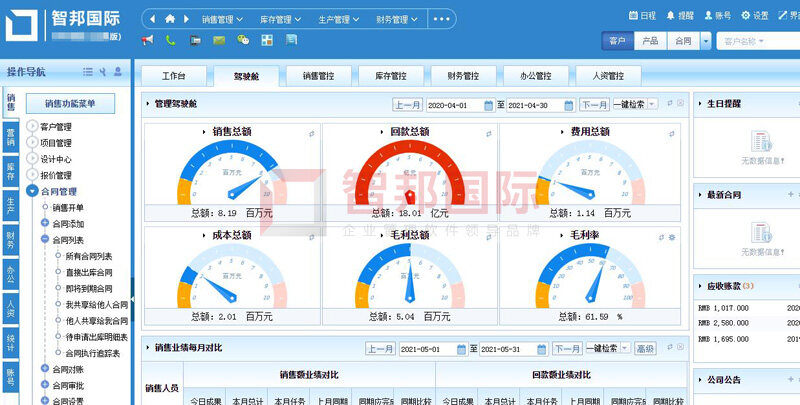
Task: Click the green phone icon
Action: click(171, 41)
